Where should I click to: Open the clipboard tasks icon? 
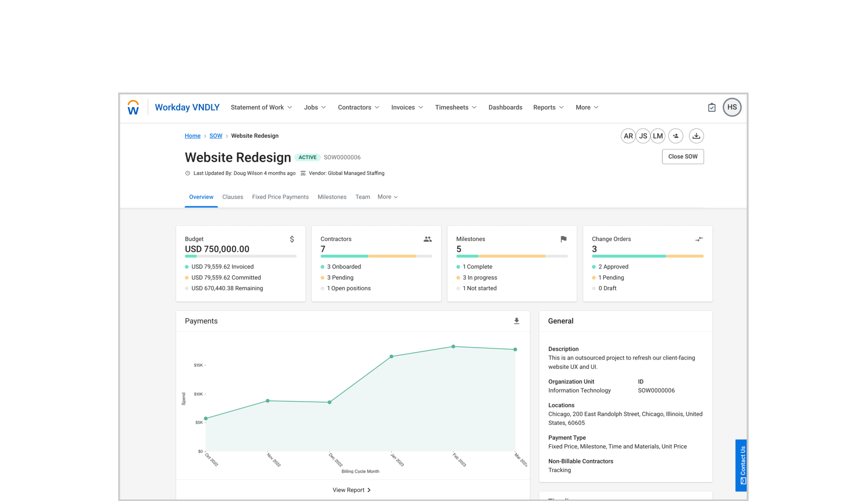[711, 107]
